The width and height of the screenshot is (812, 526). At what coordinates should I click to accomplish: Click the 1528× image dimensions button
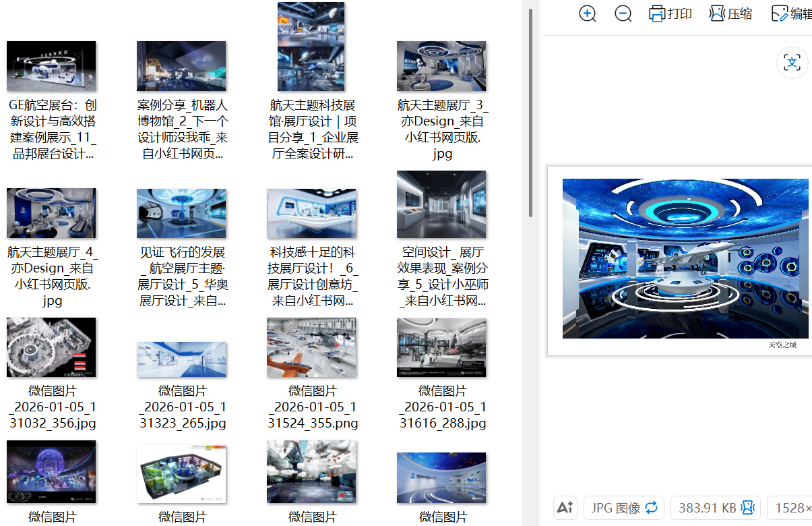tap(792, 508)
